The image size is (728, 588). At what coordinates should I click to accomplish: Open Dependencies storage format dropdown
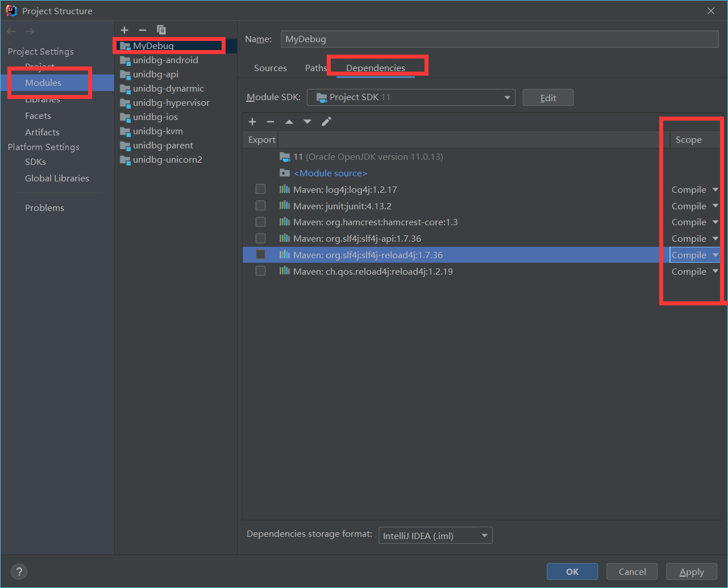tap(435, 536)
